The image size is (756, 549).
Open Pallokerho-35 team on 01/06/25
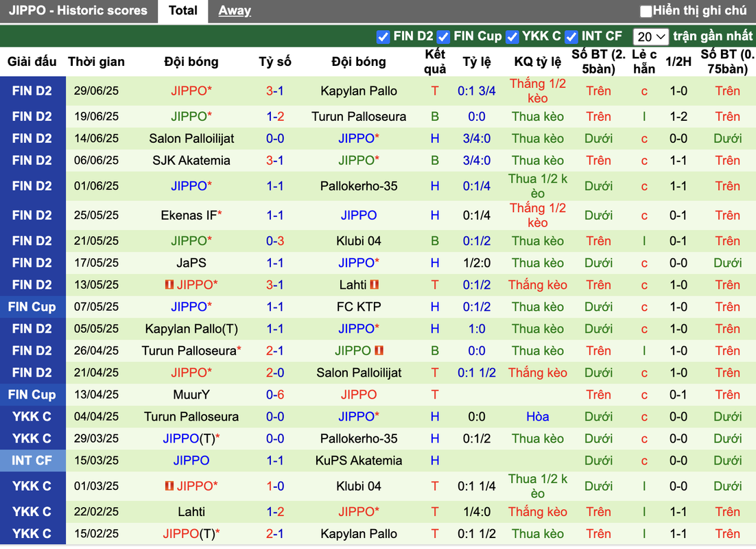359,186
